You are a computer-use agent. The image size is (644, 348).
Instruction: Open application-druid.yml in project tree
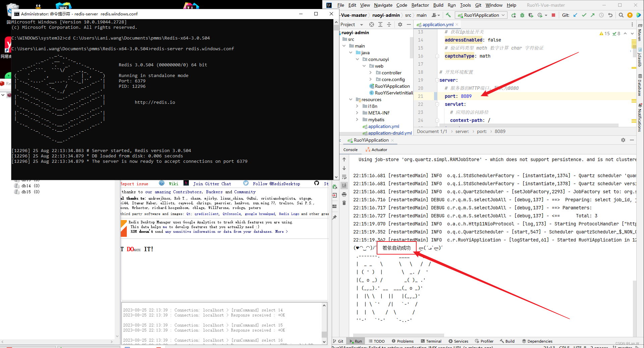point(387,133)
